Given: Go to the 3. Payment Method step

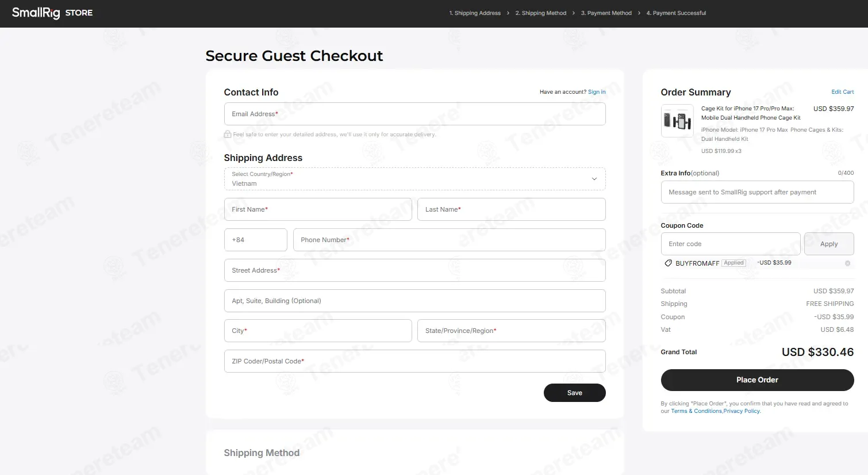Looking at the screenshot, I should point(606,13).
